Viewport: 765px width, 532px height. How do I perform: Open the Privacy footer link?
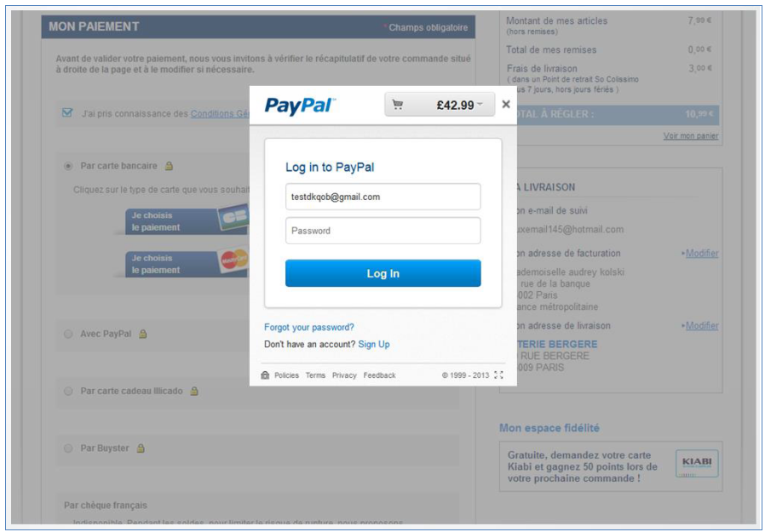click(344, 375)
